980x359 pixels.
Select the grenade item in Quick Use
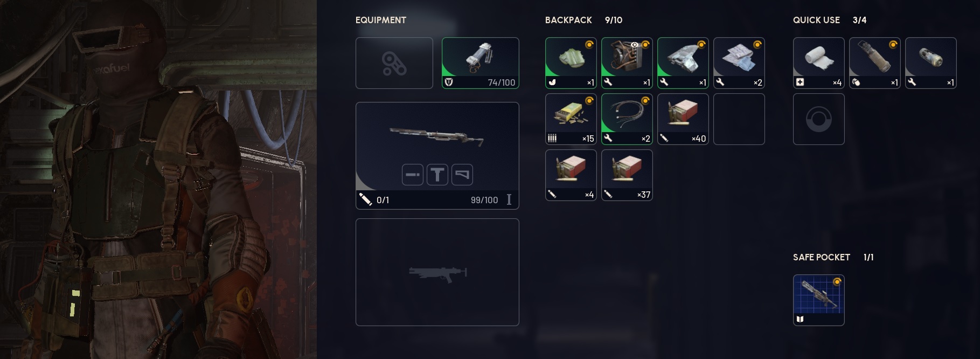tap(874, 63)
